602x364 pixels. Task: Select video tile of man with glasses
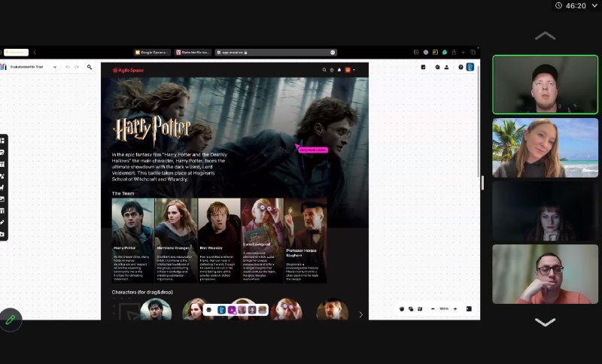[x=545, y=274]
